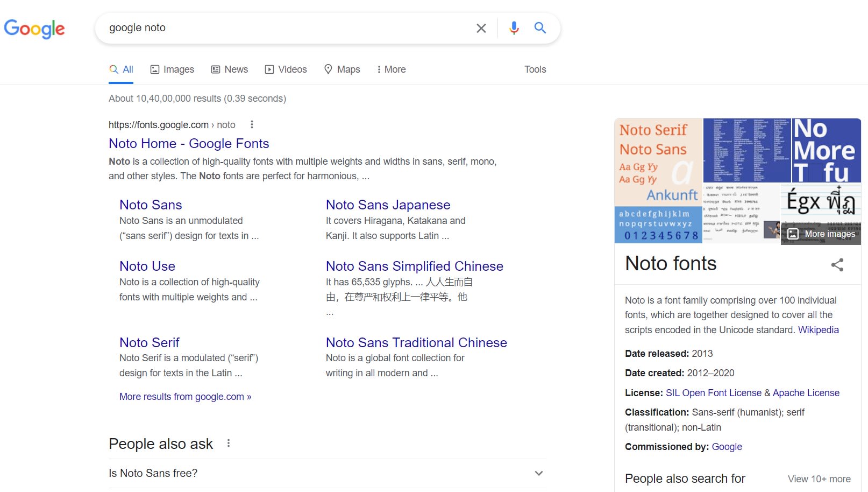
Task: Click View 10+ more related searches
Action: (x=819, y=479)
